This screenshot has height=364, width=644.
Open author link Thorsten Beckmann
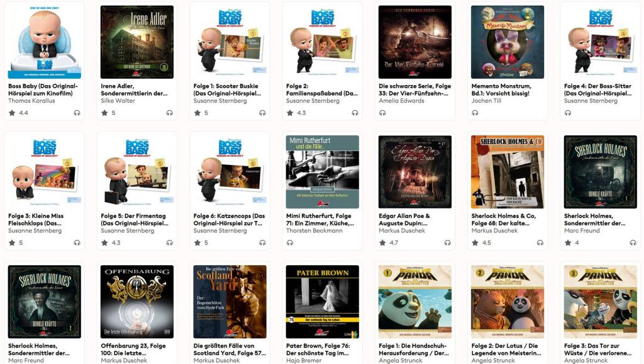314,230
